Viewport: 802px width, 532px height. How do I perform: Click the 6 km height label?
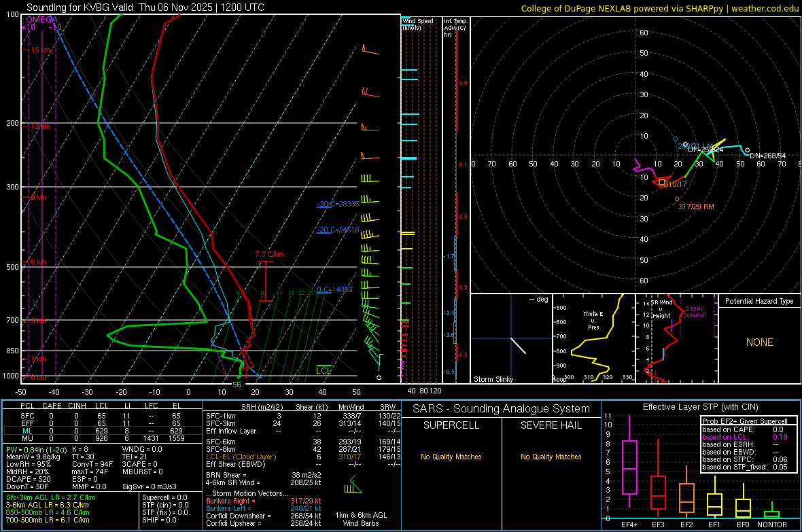coord(38,262)
